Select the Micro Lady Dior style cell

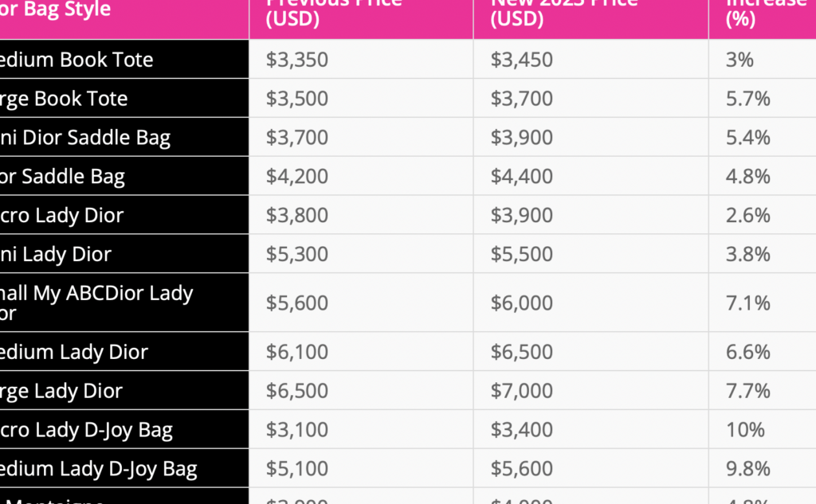click(x=62, y=215)
